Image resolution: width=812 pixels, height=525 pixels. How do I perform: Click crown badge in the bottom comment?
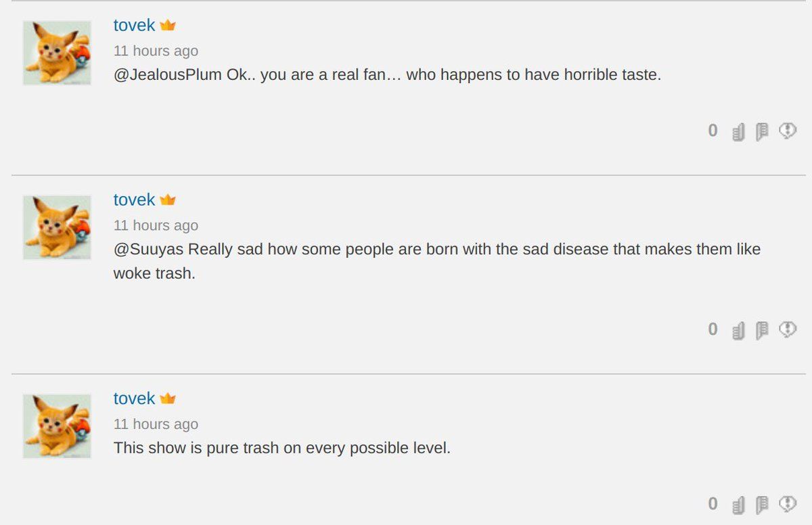[168, 399]
